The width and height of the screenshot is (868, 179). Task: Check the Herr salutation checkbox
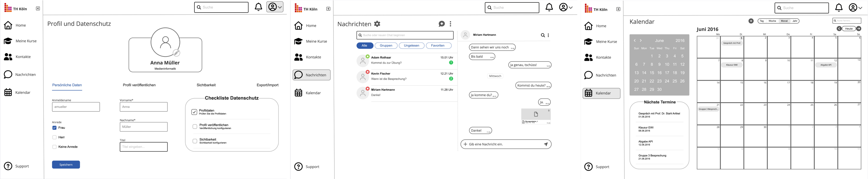(54, 137)
